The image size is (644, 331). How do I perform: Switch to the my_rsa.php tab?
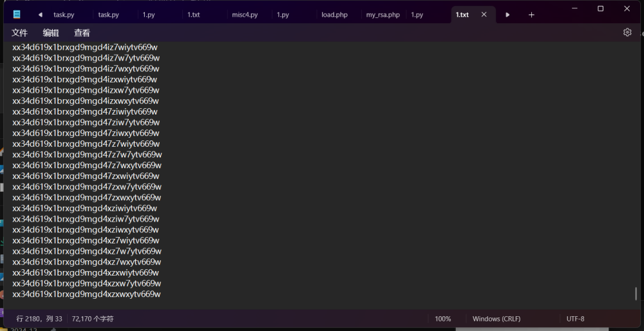pos(383,15)
